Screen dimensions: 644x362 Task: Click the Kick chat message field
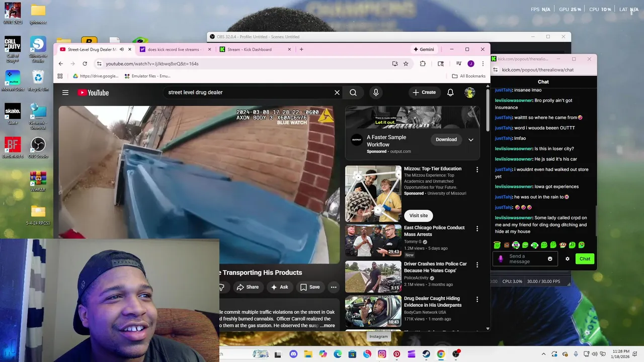click(525, 259)
